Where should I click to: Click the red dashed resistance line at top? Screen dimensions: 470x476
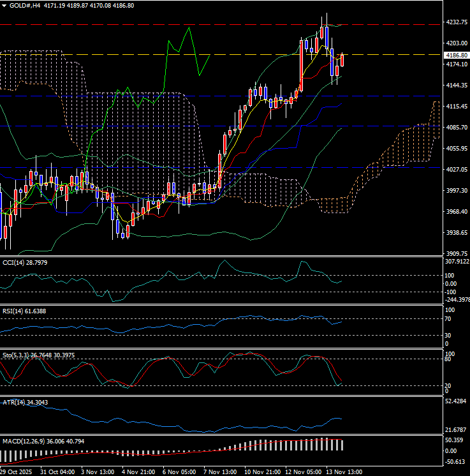click(x=191, y=25)
